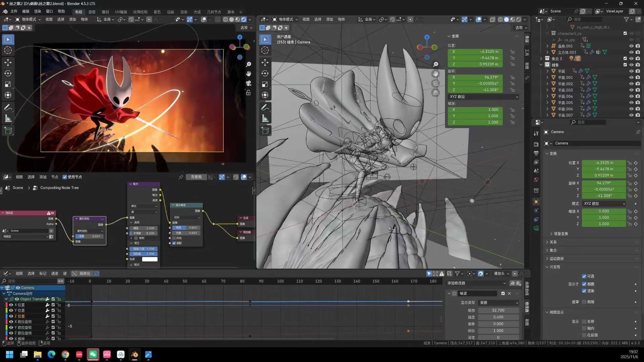644x362 pixels.
Task: Select the Scale tool in the left viewport
Action: coord(8,84)
